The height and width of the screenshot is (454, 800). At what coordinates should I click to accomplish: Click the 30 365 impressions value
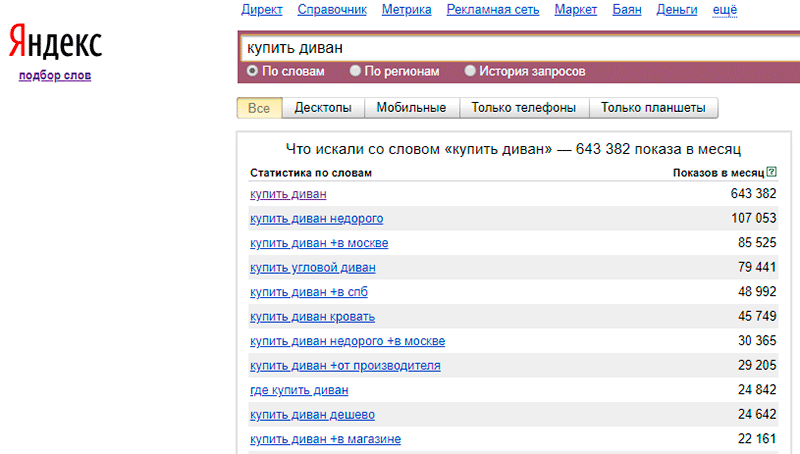(757, 341)
